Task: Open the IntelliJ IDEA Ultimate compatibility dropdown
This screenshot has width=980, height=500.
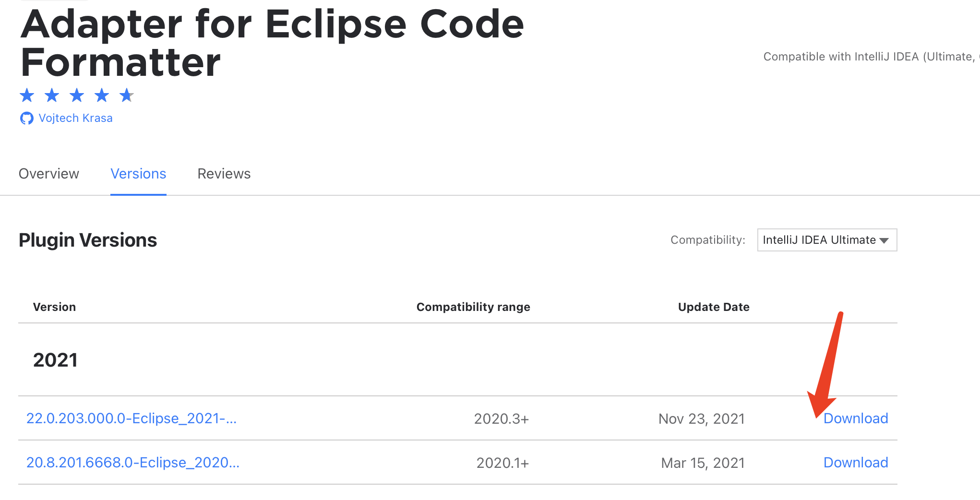Action: coord(827,240)
